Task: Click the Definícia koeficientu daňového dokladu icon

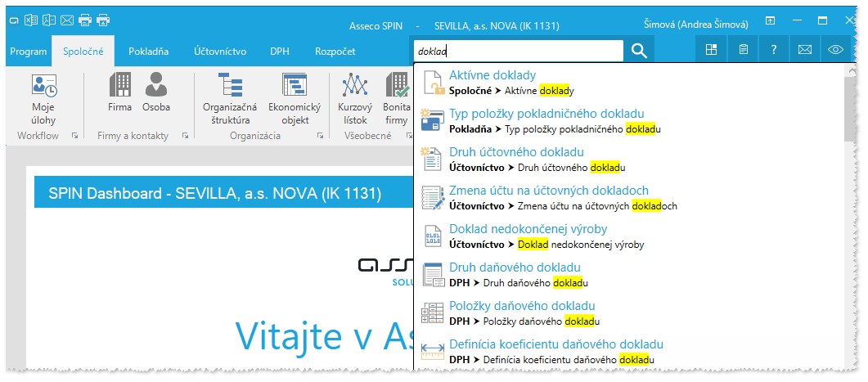Action: tap(433, 351)
